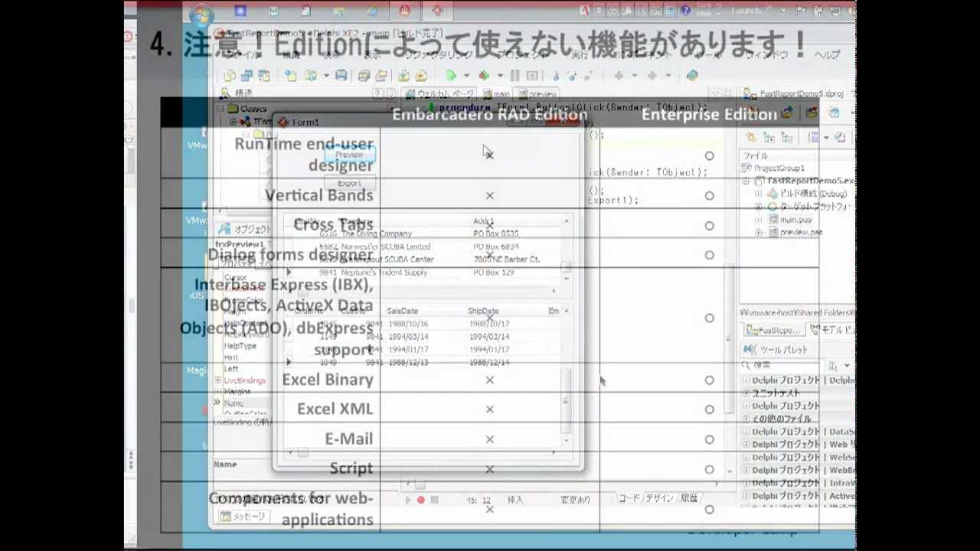Click the Launch toolbar label in taskbar
This screenshot has width=980, height=551.
(x=746, y=11)
